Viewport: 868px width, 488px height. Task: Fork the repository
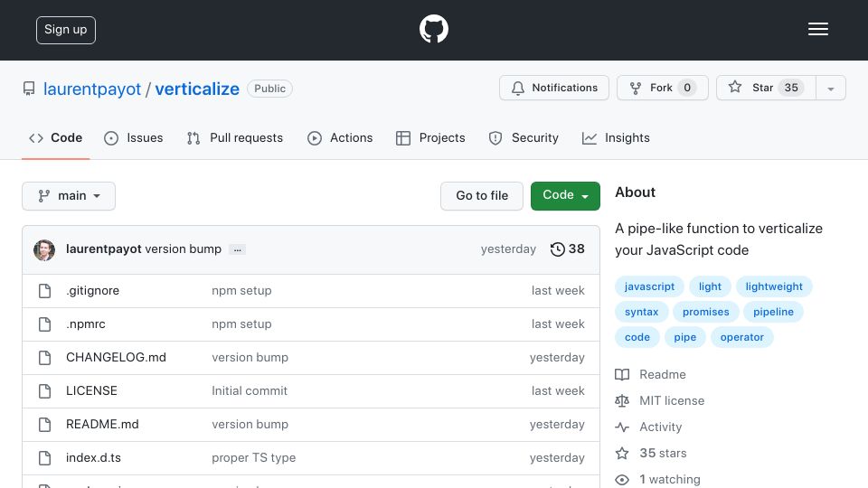tap(663, 88)
